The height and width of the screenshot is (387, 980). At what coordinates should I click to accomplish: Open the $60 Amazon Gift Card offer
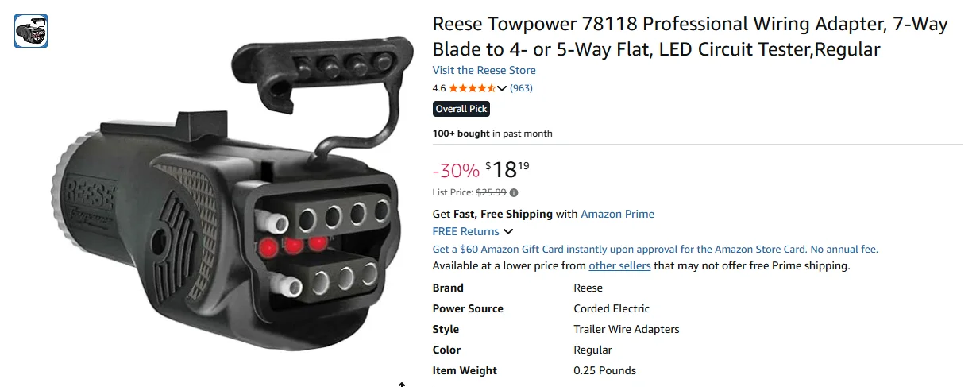(x=655, y=249)
